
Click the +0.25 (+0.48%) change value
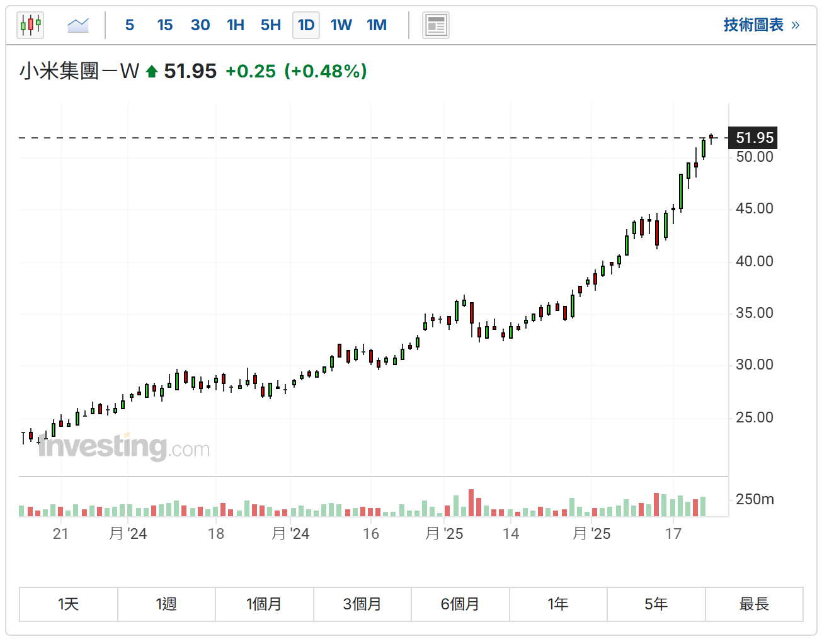296,71
